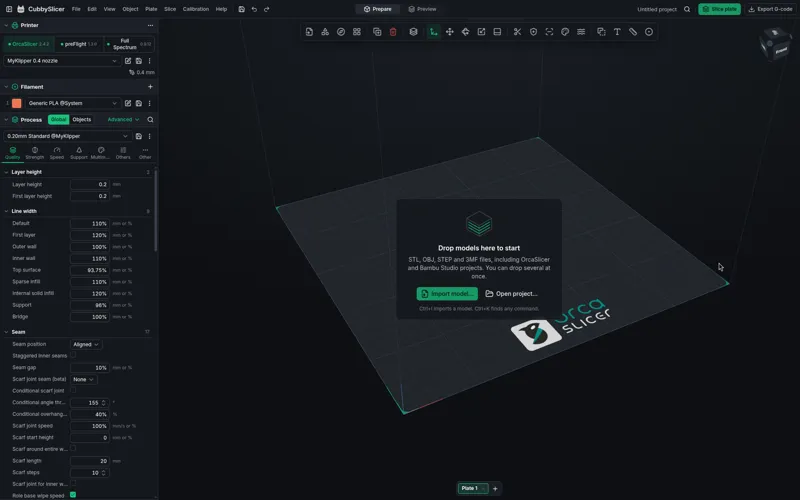The width and height of the screenshot is (800, 500).
Task: Select the Full Spectrum slicer profile
Action: [x=129, y=44]
